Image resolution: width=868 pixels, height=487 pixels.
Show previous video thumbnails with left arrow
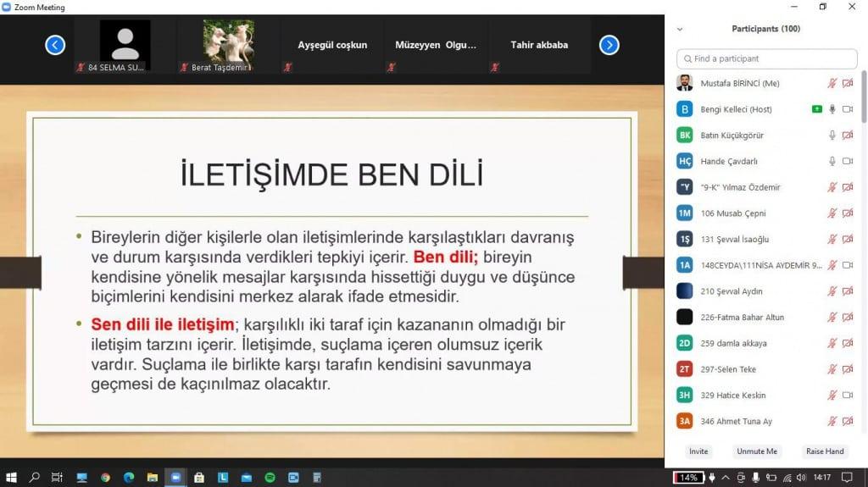55,45
